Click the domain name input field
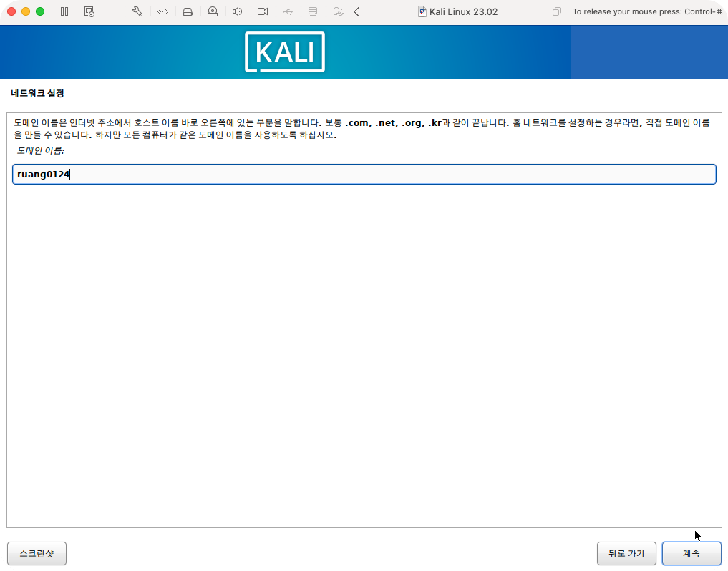Image resolution: width=728 pixels, height=571 pixels. click(364, 174)
